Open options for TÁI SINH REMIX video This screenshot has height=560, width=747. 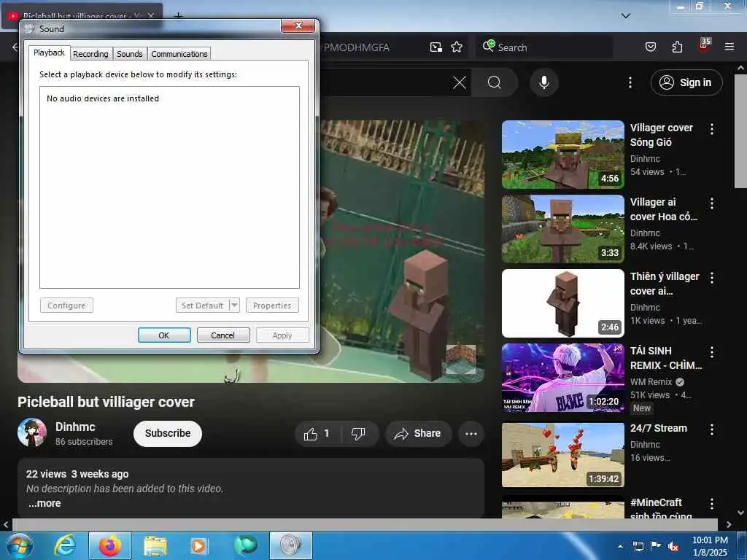coord(712,352)
